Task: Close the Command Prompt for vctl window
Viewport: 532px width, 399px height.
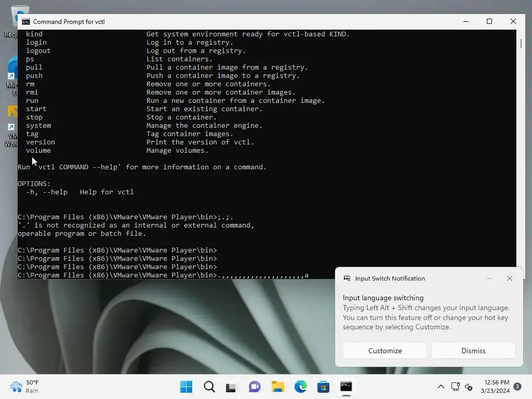Action: [x=513, y=21]
